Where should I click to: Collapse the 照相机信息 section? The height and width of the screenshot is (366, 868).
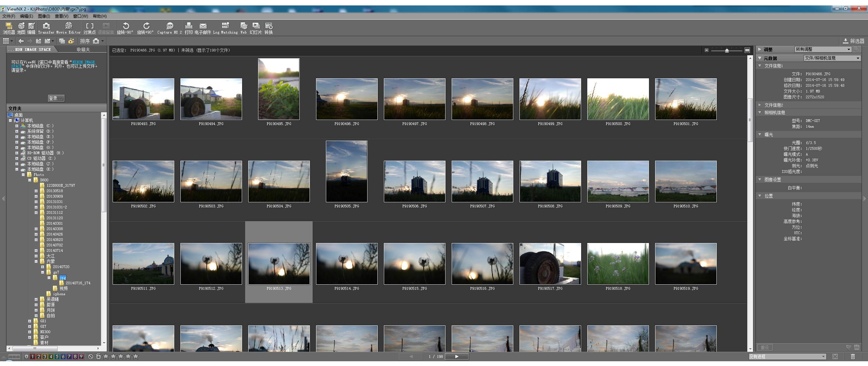[760, 113]
